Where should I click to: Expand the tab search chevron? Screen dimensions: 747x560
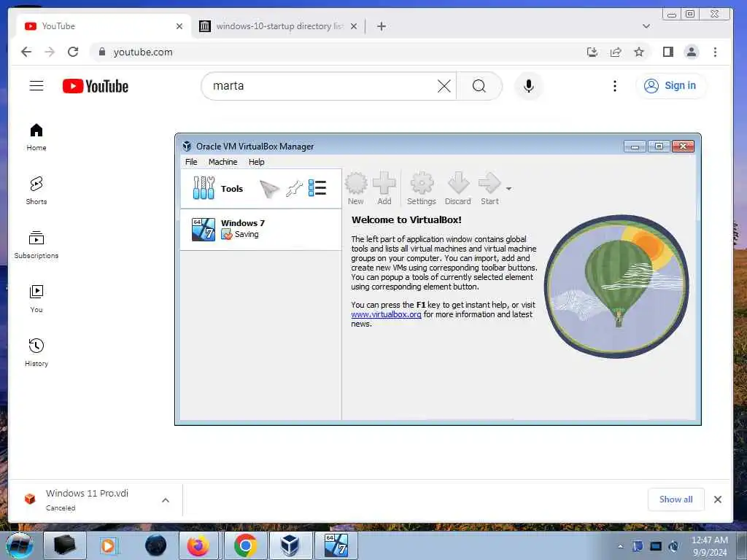[x=646, y=26]
